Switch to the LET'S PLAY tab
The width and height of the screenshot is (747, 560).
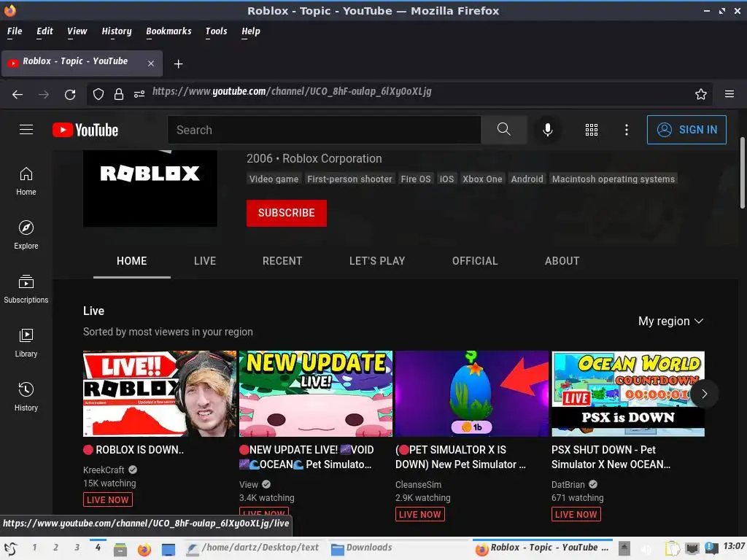[x=377, y=261]
